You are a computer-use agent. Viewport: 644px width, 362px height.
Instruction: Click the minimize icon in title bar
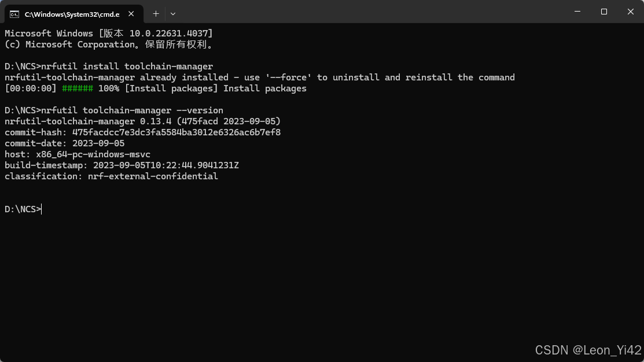(577, 12)
